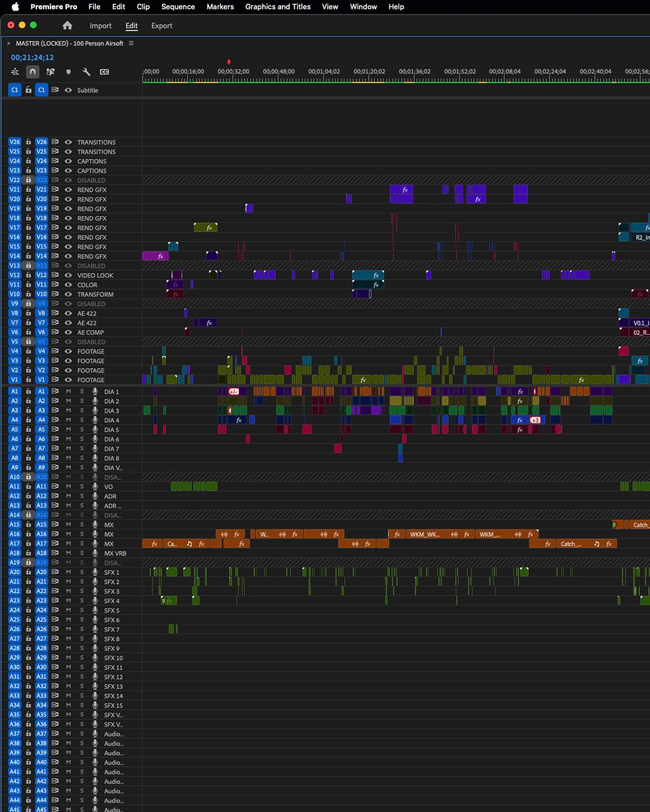The height and width of the screenshot is (812, 650).
Task: Hide the V12 VIDEO LOOK track
Action: pyautogui.click(x=68, y=275)
